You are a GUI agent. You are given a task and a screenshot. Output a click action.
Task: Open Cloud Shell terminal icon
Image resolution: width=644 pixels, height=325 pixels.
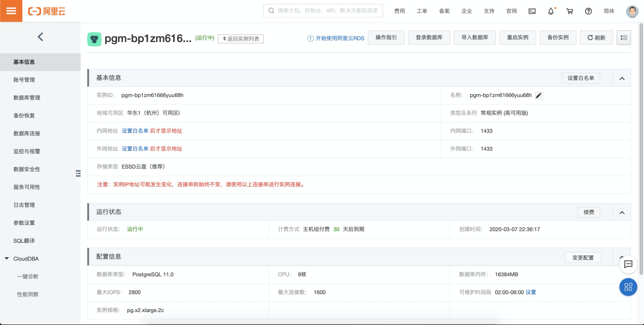(x=532, y=11)
